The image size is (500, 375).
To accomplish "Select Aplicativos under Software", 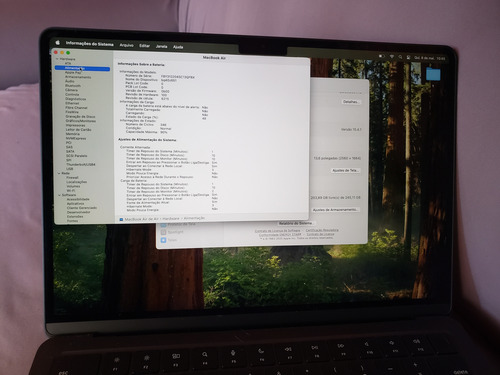I will (x=76, y=204).
